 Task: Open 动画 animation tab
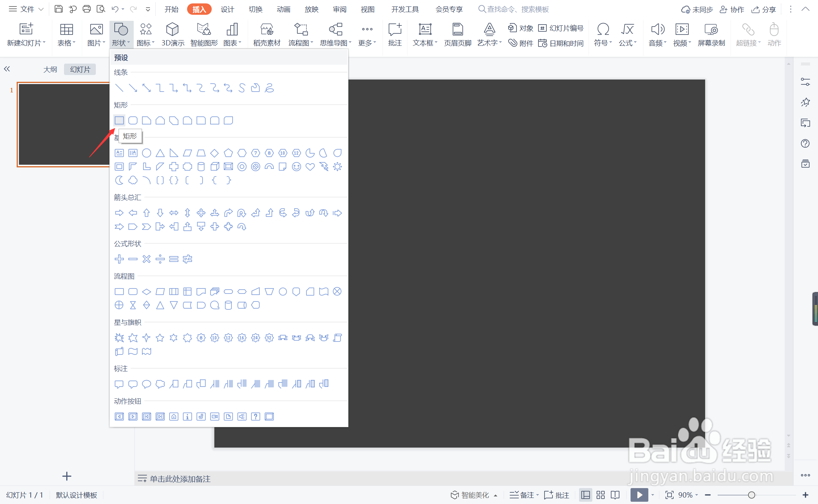283,9
